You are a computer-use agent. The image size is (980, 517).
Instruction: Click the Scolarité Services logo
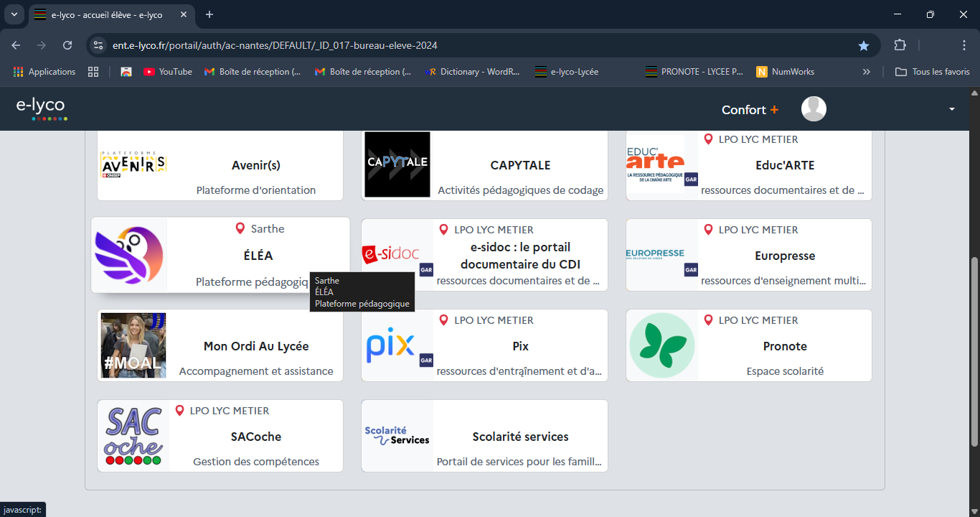tap(397, 436)
